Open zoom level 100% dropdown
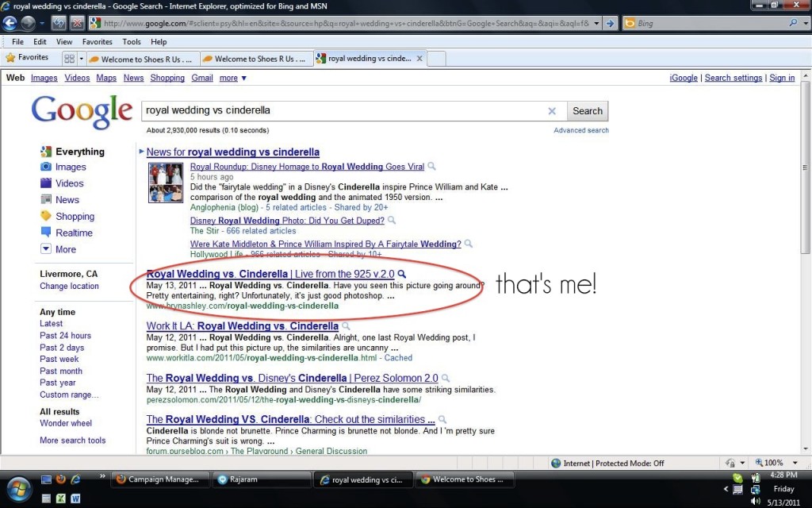 (x=795, y=463)
